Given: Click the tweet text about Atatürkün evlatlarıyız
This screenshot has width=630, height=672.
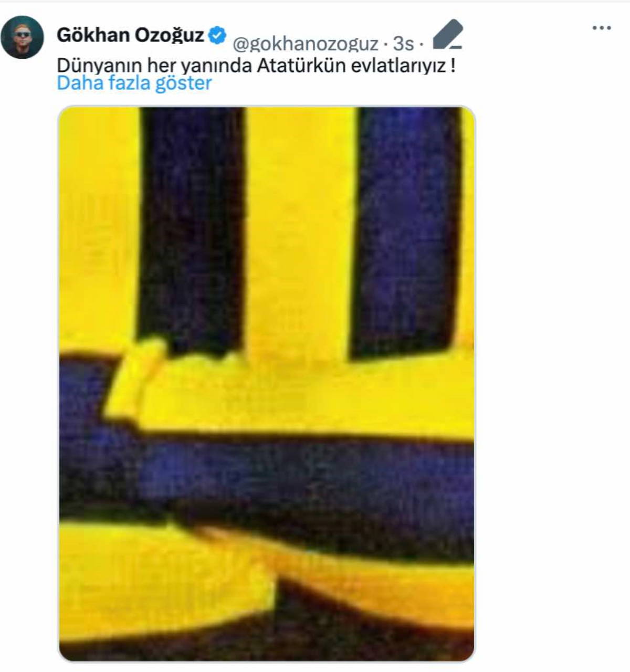Looking at the screenshot, I should [256, 66].
